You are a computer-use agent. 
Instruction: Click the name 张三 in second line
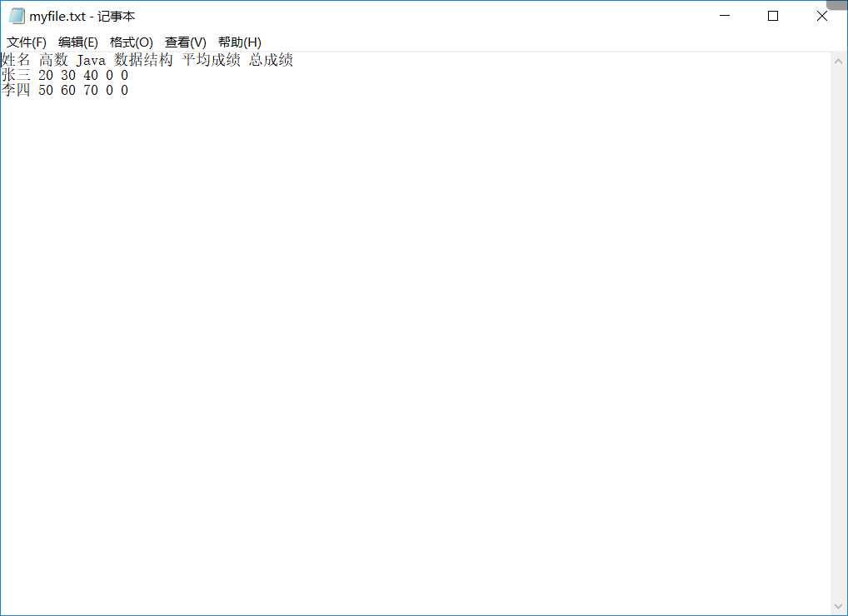click(16, 75)
